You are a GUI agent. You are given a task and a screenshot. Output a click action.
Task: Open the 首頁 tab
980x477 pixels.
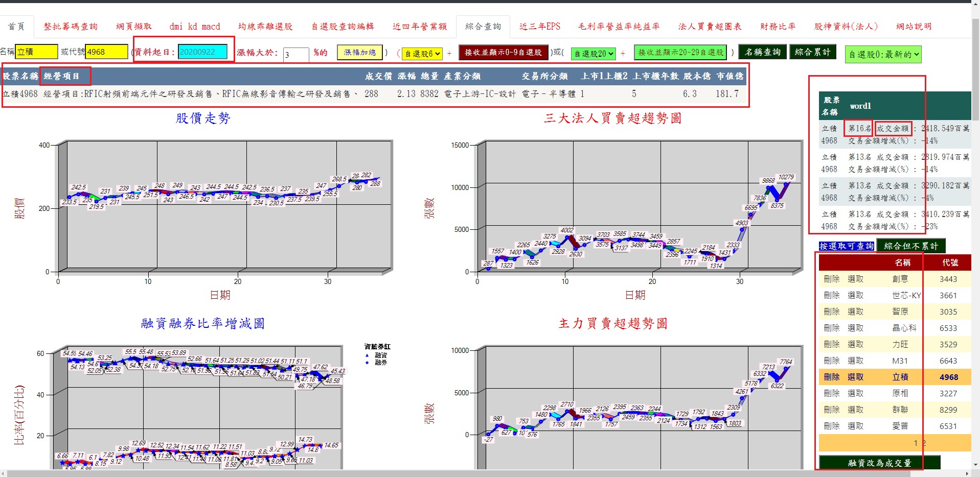tap(16, 27)
